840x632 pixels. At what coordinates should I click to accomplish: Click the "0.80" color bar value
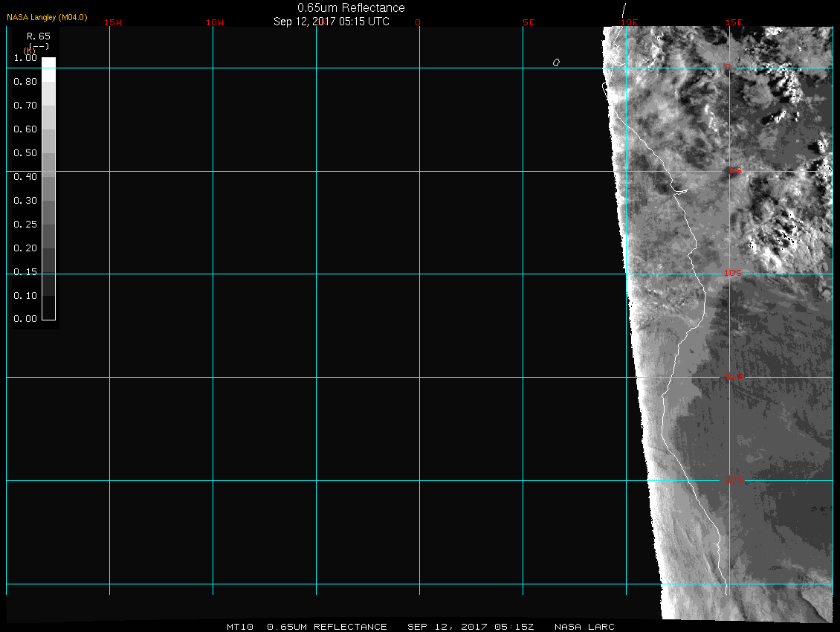(x=25, y=82)
